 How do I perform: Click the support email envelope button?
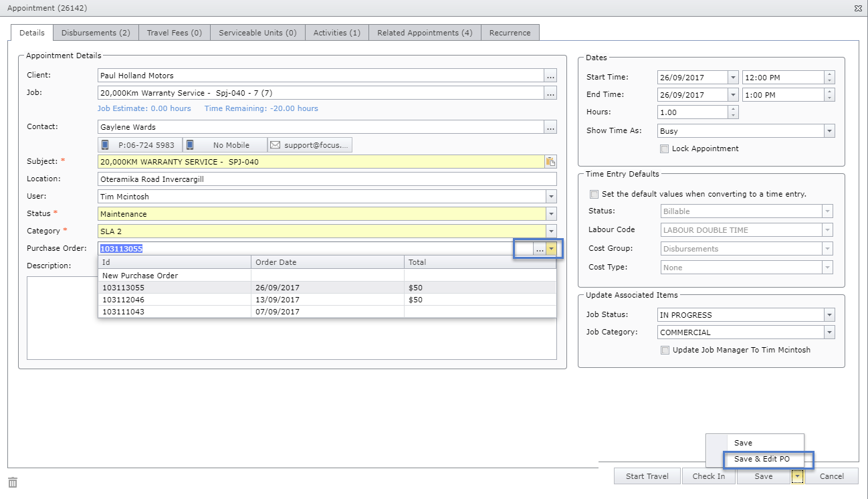click(310, 145)
